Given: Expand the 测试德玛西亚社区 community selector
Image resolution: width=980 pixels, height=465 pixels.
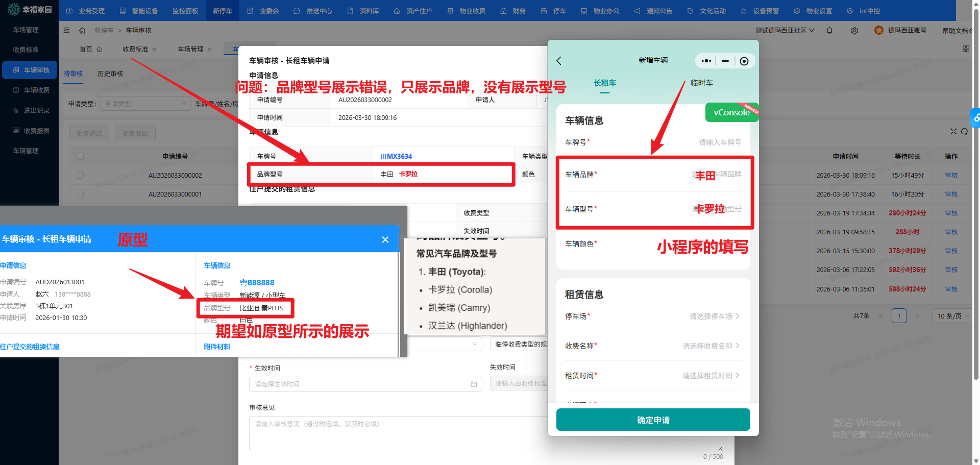Looking at the screenshot, I should click(x=785, y=31).
